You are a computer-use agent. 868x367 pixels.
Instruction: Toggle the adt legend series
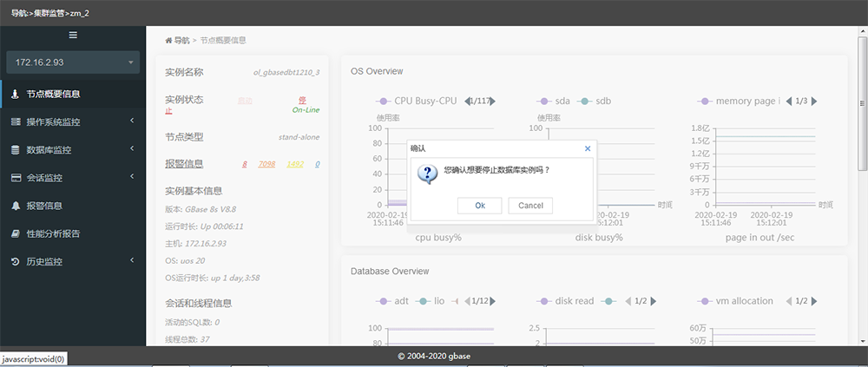pos(391,301)
